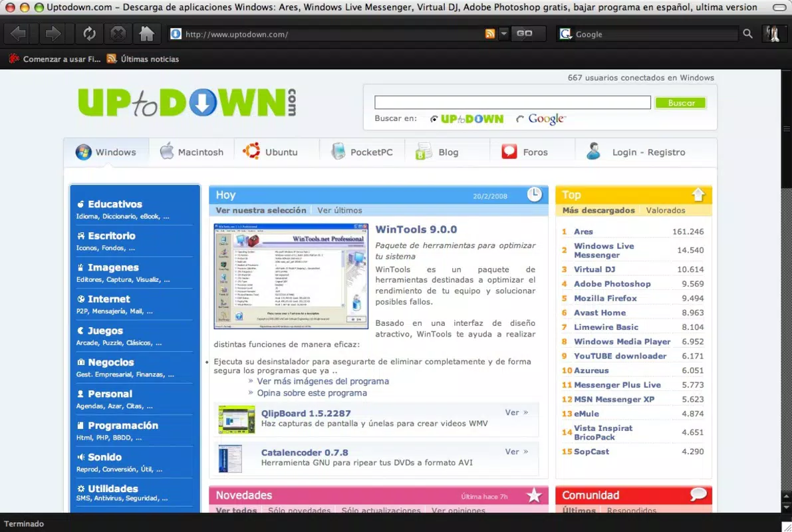Image resolution: width=792 pixels, height=532 pixels.
Task: Open the browser home page icon
Action: [146, 34]
